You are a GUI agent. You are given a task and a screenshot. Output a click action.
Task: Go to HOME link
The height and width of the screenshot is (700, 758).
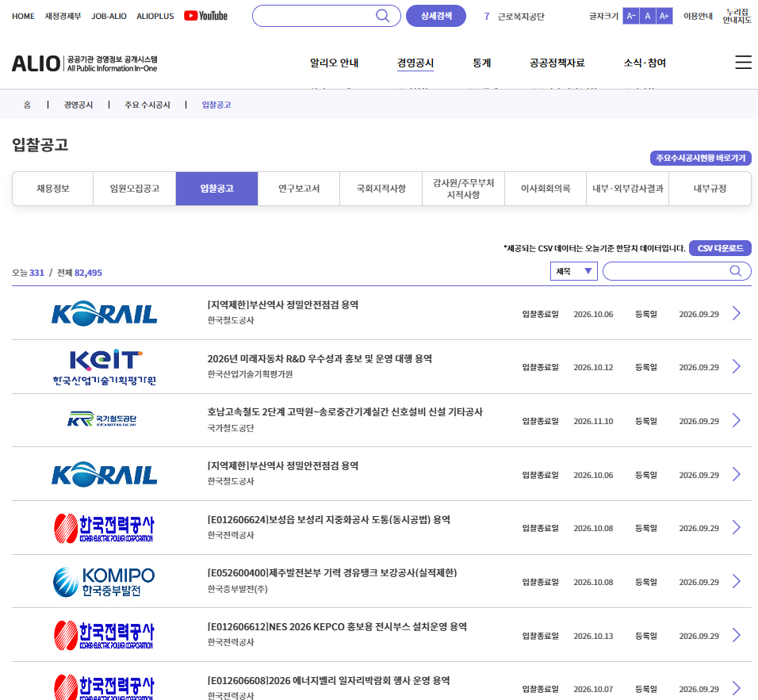(23, 16)
